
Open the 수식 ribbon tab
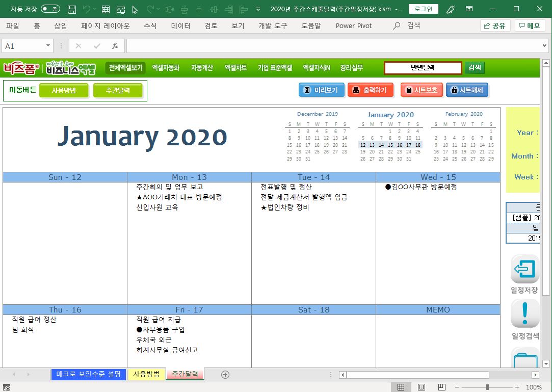point(150,25)
